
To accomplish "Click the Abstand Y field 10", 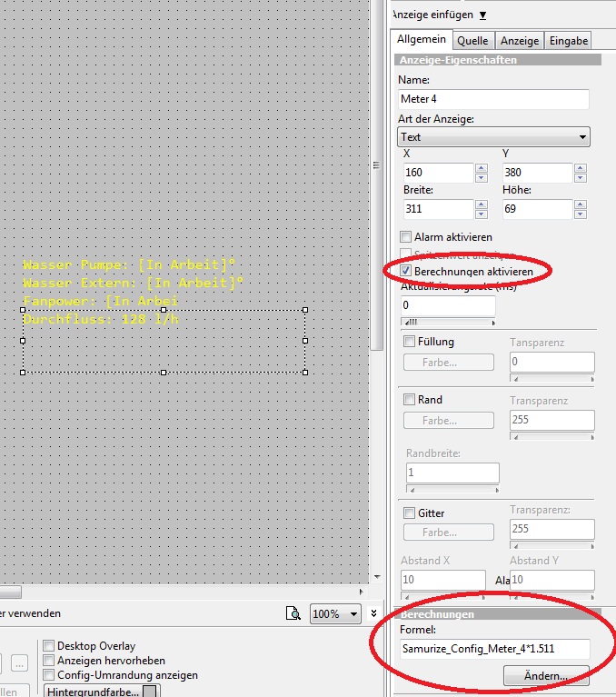I will pyautogui.click(x=552, y=580).
